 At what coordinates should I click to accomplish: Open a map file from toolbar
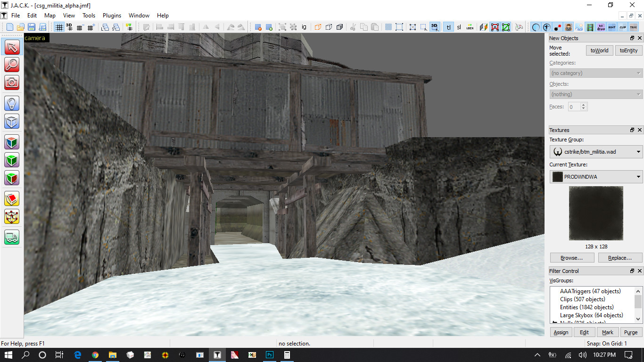pyautogui.click(x=21, y=27)
